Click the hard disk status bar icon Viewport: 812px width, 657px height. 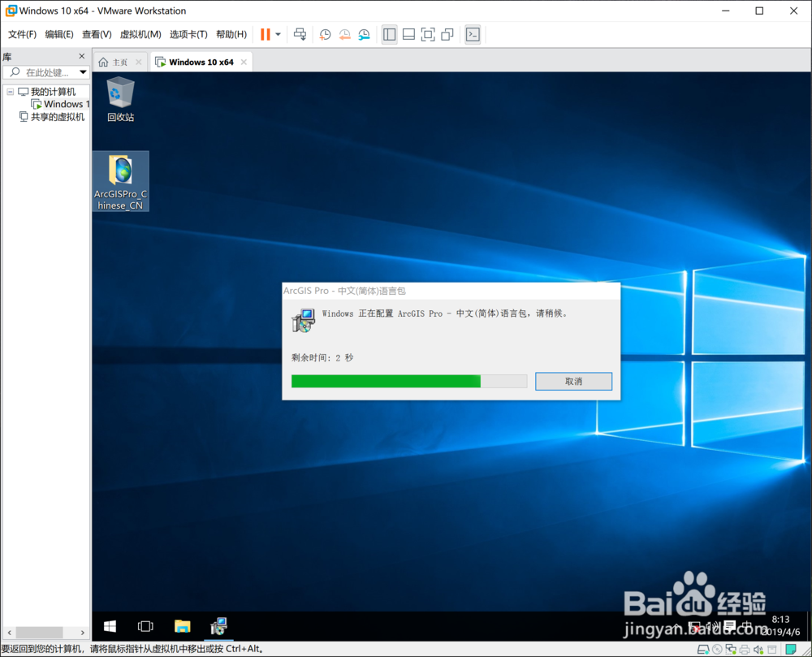(703, 649)
